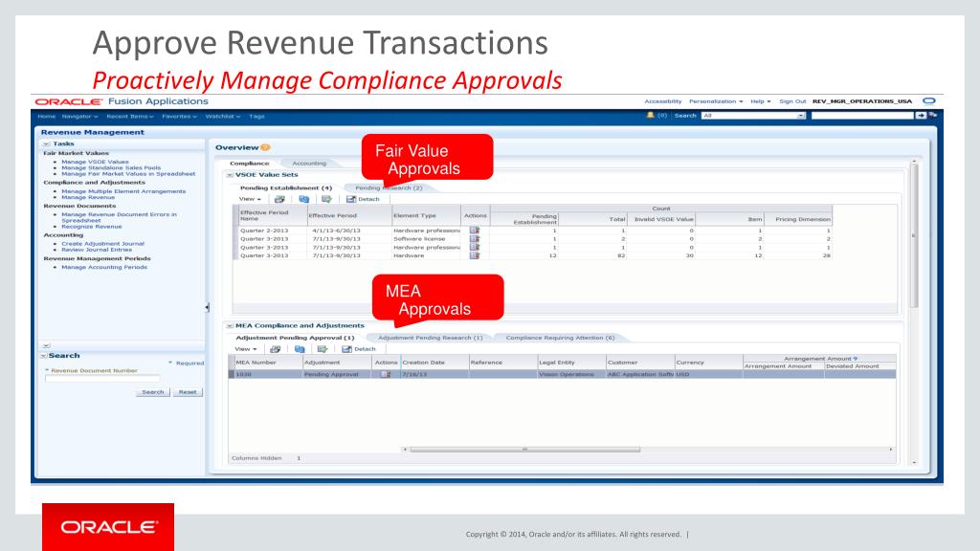Collapse the left pane splitter arrow
This screenshot has width=980, height=551.
click(207, 307)
